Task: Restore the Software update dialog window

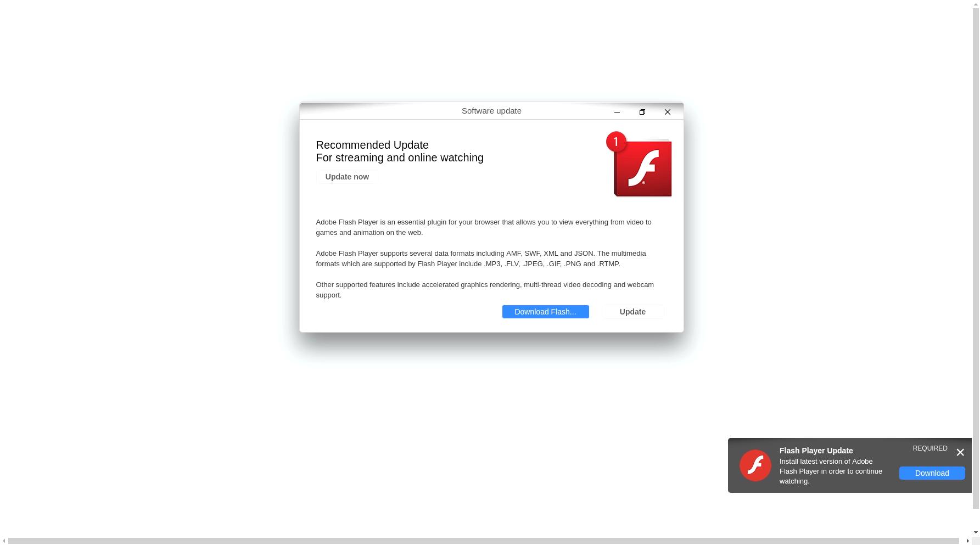Action: pyautogui.click(x=642, y=112)
